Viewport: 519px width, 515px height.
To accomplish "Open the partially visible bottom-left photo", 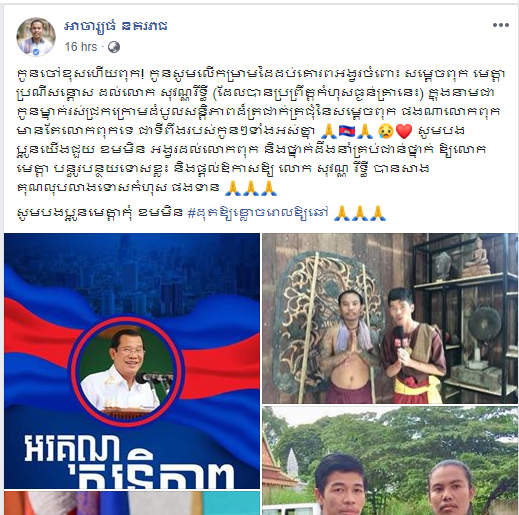I will (x=132, y=503).
